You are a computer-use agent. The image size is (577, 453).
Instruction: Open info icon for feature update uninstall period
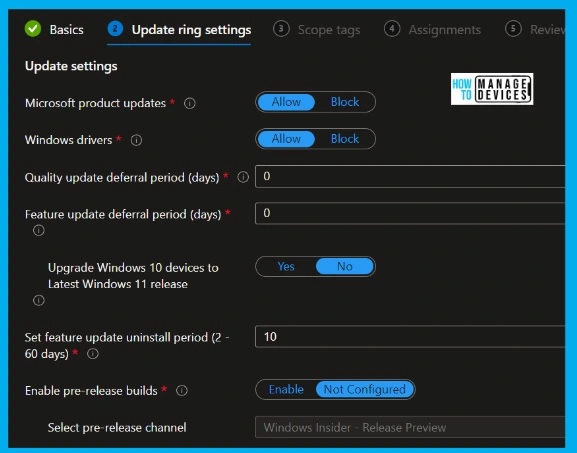click(93, 354)
